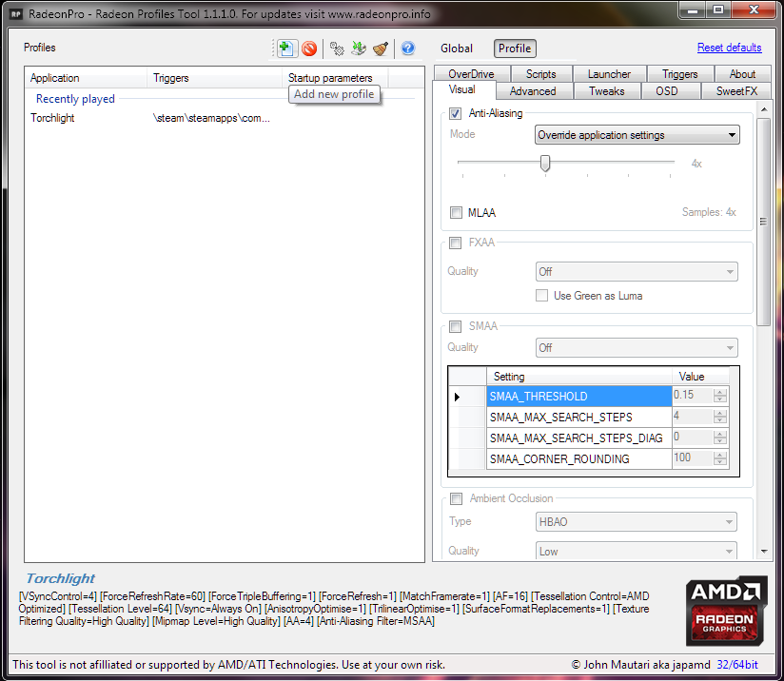The width and height of the screenshot is (784, 681).
Task: Open the Triggers tab
Action: (679, 74)
